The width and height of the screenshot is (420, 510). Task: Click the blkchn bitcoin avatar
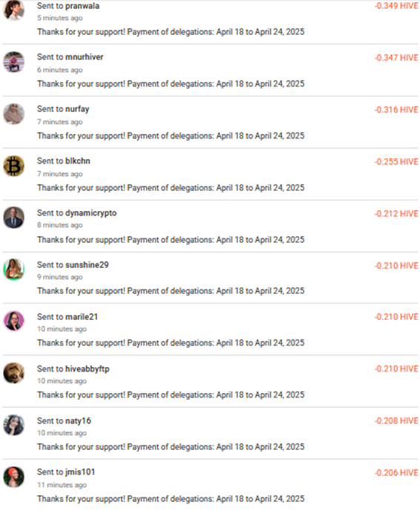point(13,166)
